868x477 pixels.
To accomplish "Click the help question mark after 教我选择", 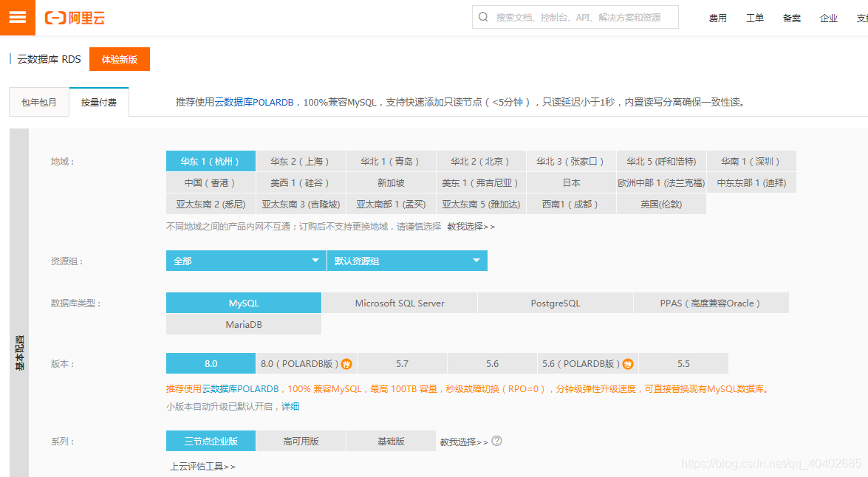I will 496,441.
